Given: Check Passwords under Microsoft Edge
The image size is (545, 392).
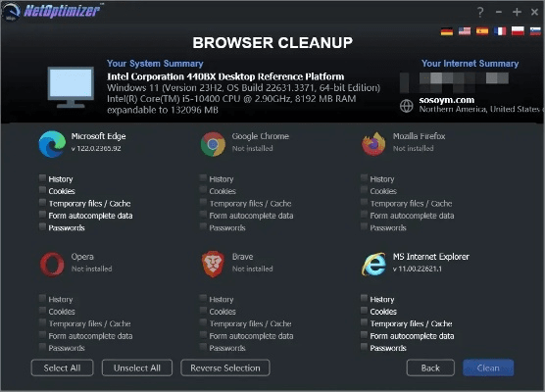Looking at the screenshot, I should (x=42, y=227).
